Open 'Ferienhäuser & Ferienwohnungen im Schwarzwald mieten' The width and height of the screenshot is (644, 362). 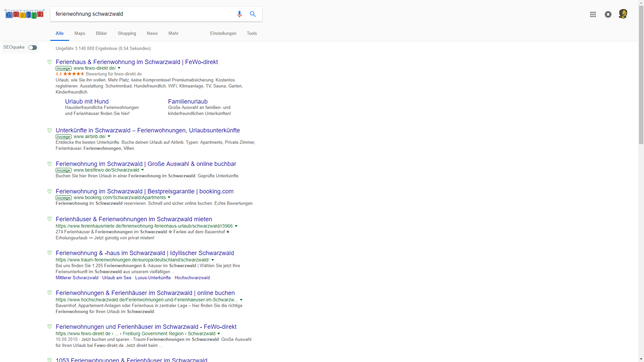point(134,219)
